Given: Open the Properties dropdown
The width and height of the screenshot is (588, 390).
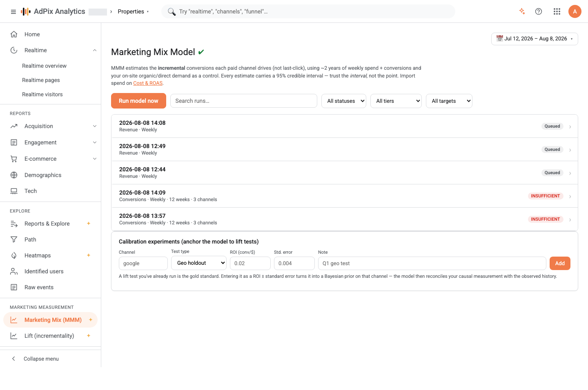Looking at the screenshot, I should click(x=133, y=11).
